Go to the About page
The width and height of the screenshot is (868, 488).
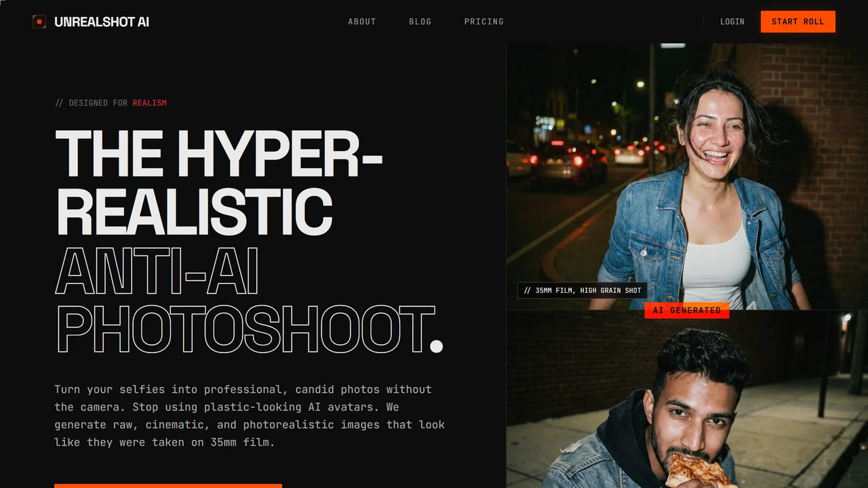pyautogui.click(x=362, y=22)
